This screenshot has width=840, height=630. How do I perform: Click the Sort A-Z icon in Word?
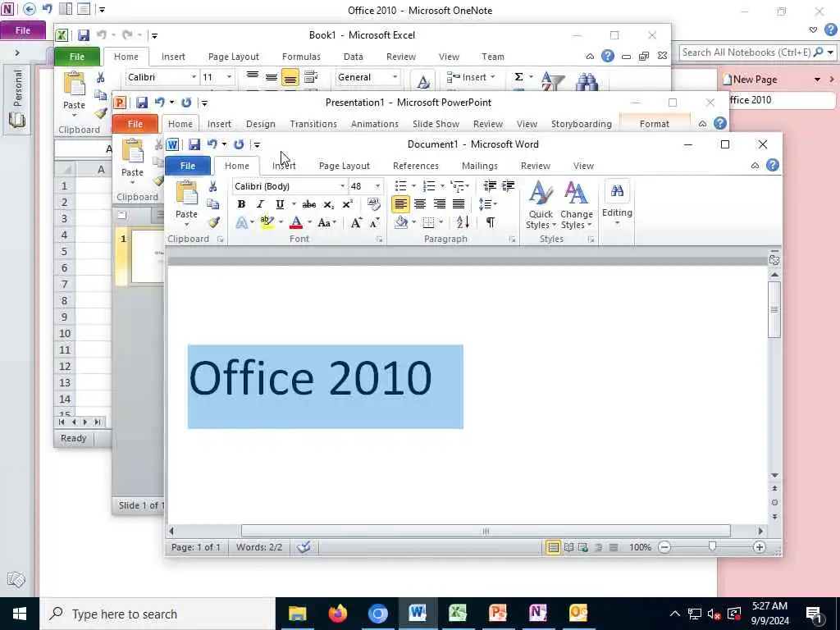pos(463,222)
